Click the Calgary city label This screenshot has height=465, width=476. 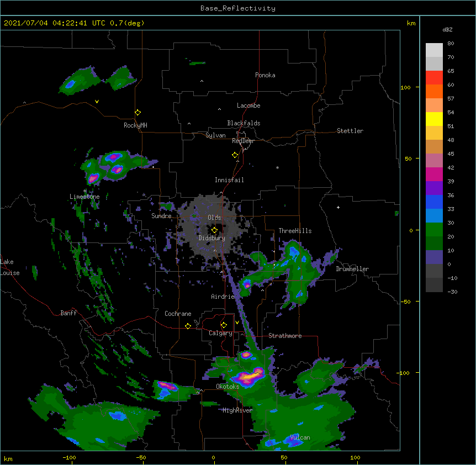(x=220, y=333)
